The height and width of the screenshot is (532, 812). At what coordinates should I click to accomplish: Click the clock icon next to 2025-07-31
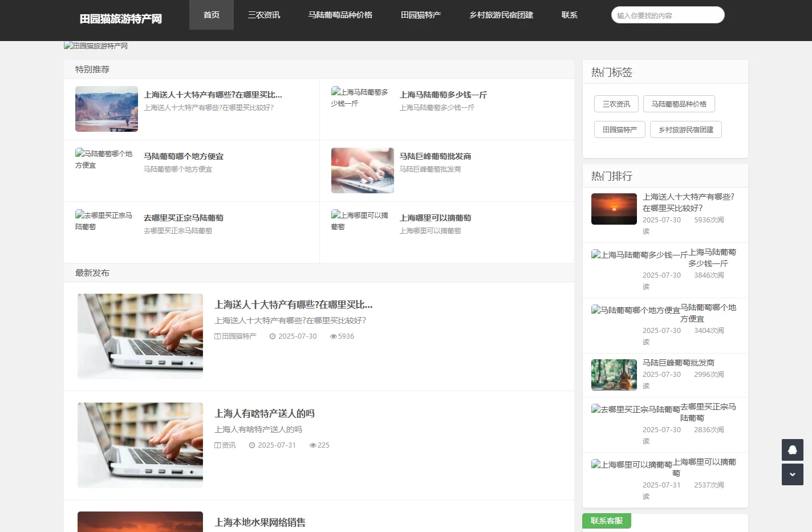tap(252, 445)
